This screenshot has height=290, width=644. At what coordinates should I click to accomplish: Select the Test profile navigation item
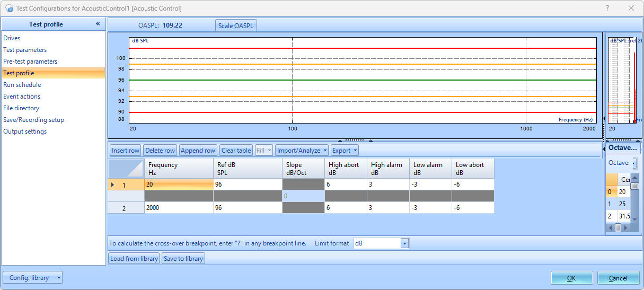[x=53, y=73]
